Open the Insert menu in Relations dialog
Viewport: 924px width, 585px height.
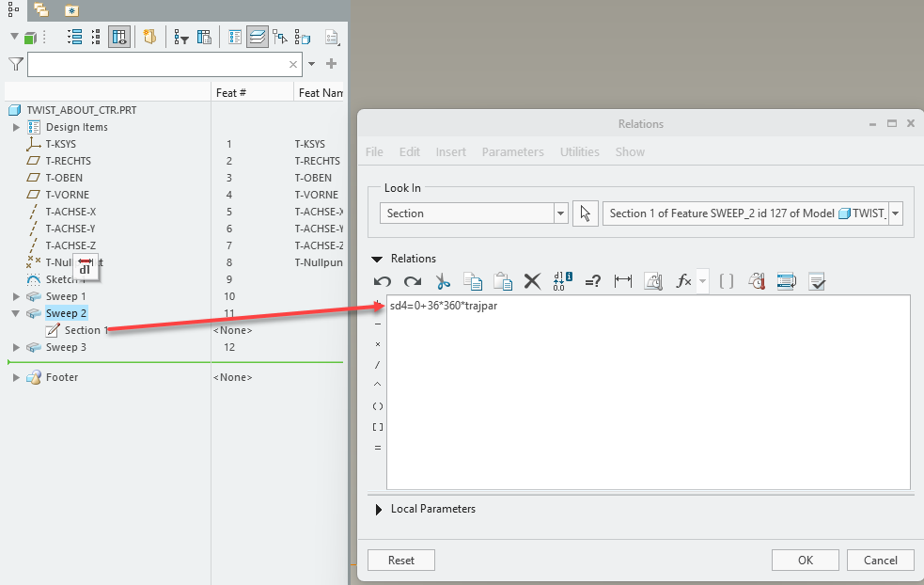tap(450, 151)
